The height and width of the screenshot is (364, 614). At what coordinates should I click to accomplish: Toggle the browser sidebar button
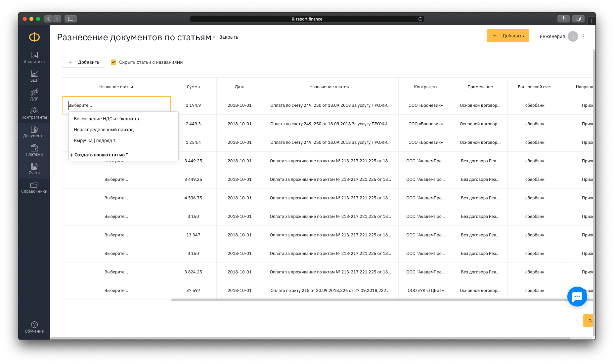point(70,19)
